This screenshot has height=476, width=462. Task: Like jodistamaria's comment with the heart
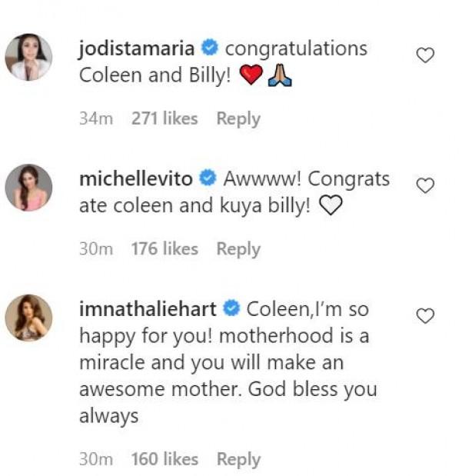(424, 55)
